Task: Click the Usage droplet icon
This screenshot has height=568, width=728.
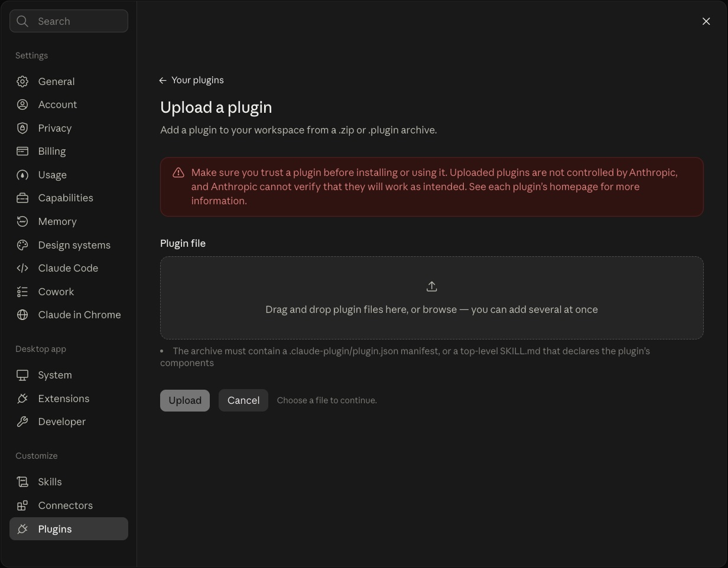Action: (x=22, y=175)
